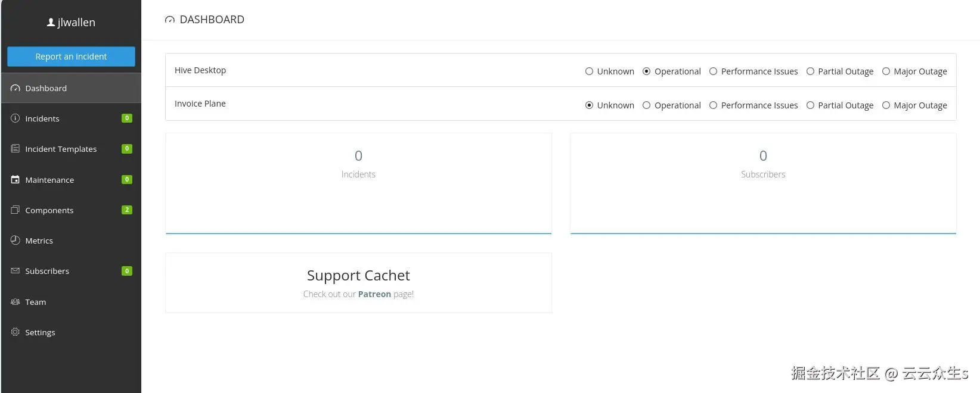980x393 pixels.
Task: Click the Components stacked squares icon
Action: (x=15, y=210)
